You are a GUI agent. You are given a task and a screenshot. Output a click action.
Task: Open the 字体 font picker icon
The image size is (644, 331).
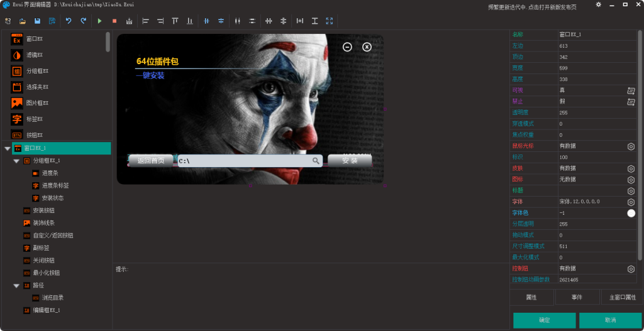(x=631, y=202)
